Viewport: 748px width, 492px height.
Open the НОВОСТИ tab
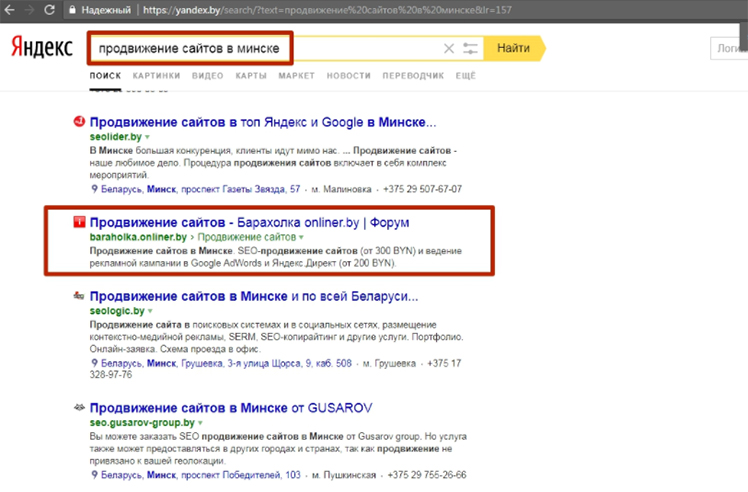349,75
